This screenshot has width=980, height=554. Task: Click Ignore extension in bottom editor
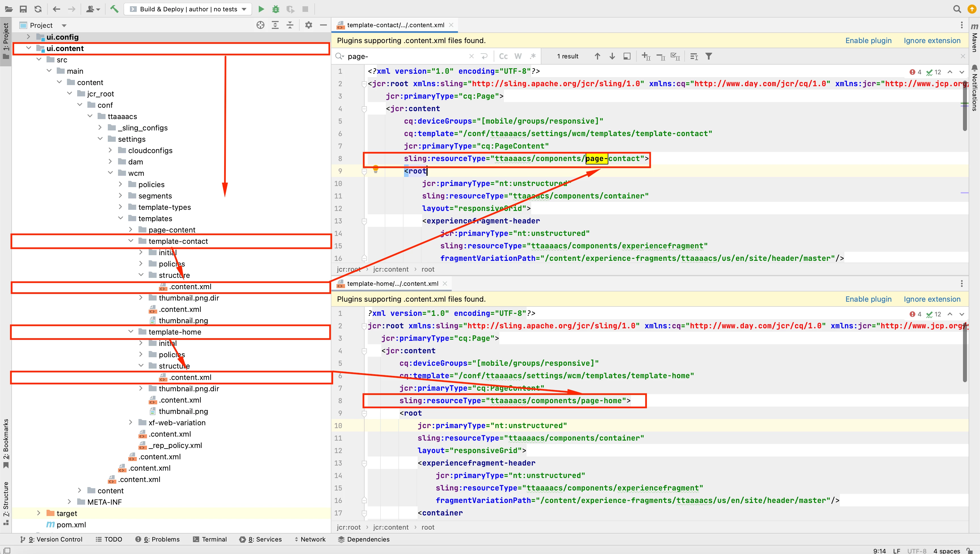click(932, 299)
